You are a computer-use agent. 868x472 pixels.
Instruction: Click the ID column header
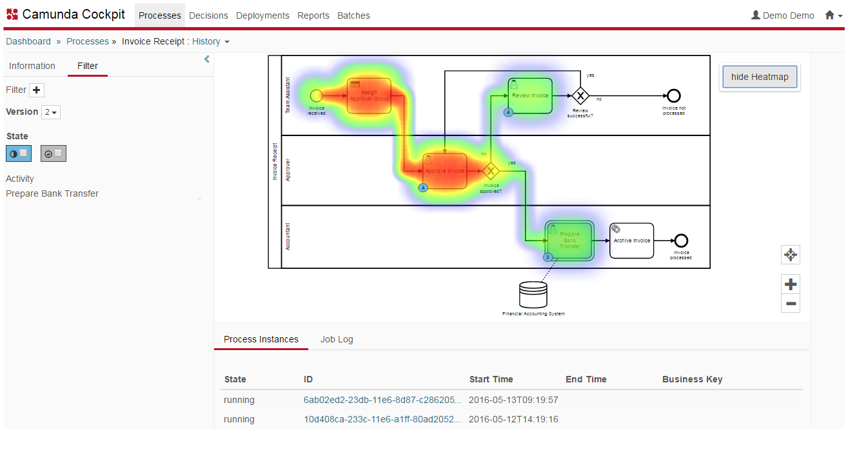[x=308, y=379]
